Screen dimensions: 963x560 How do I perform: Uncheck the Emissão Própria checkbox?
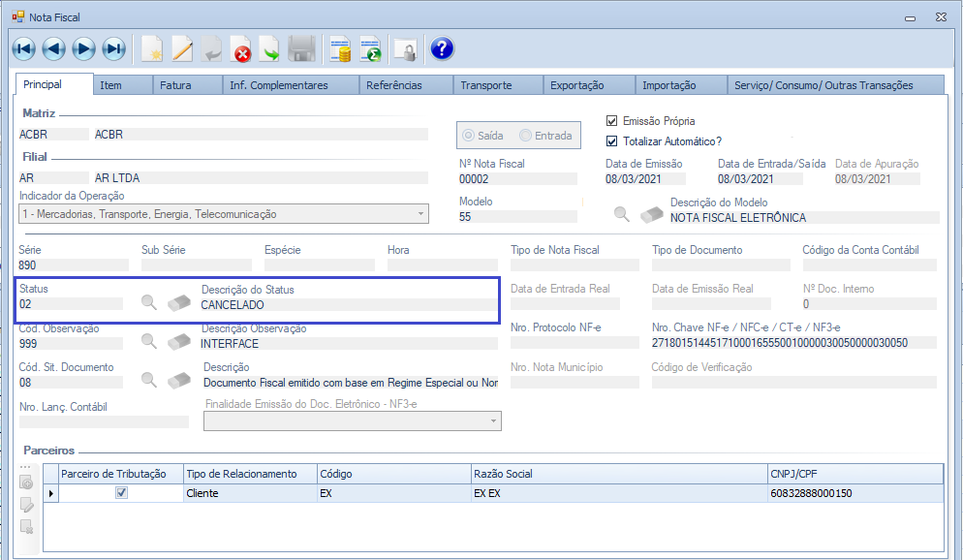pos(611,121)
